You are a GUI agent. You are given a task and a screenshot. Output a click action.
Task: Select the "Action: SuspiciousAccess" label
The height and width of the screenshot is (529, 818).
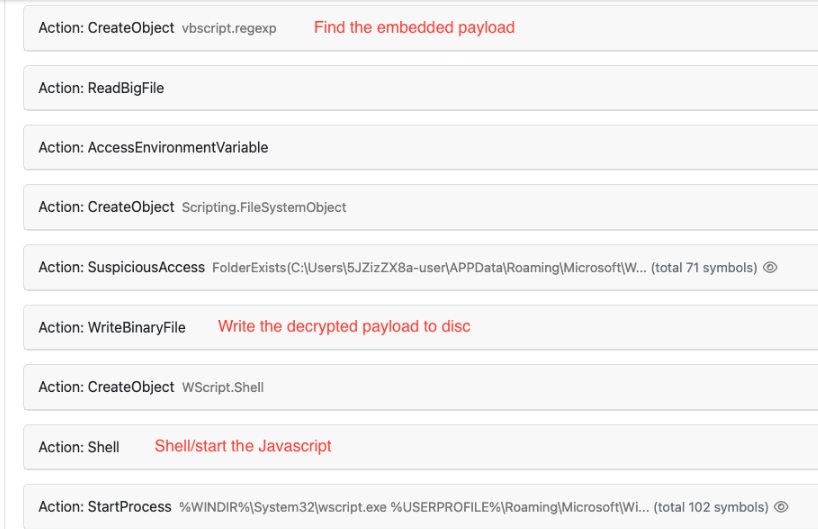tap(122, 268)
